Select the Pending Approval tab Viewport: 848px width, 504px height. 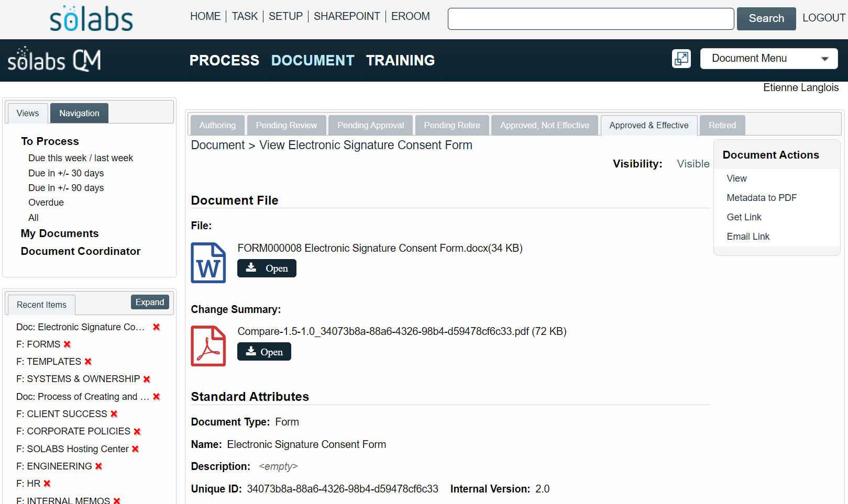click(x=371, y=125)
